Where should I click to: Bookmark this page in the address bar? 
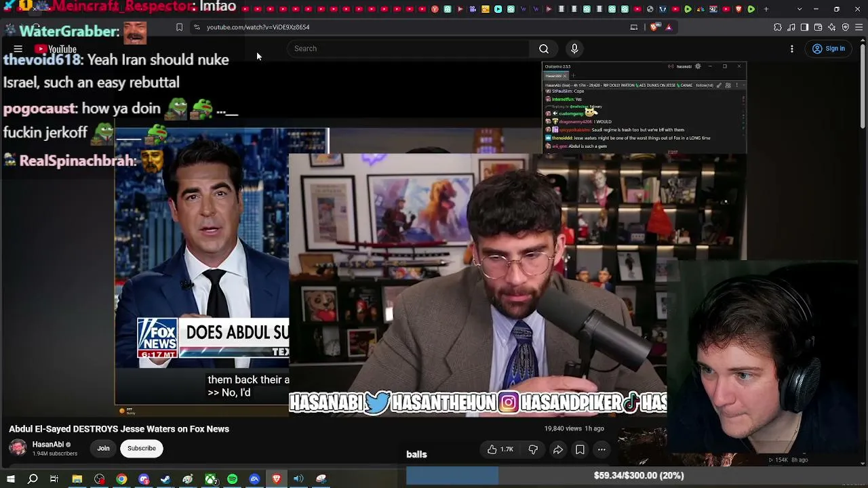click(179, 27)
